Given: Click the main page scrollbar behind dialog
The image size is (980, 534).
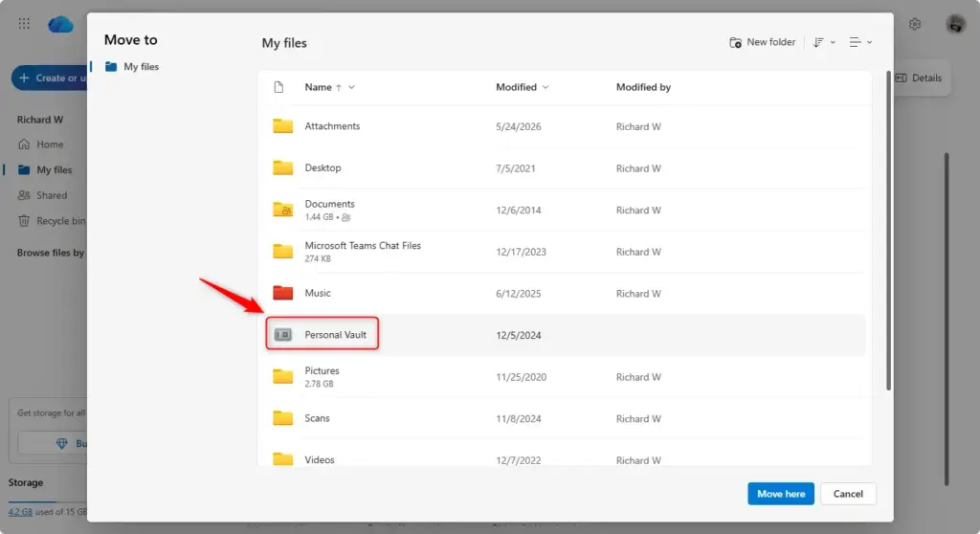Looking at the screenshot, I should coord(947,319).
